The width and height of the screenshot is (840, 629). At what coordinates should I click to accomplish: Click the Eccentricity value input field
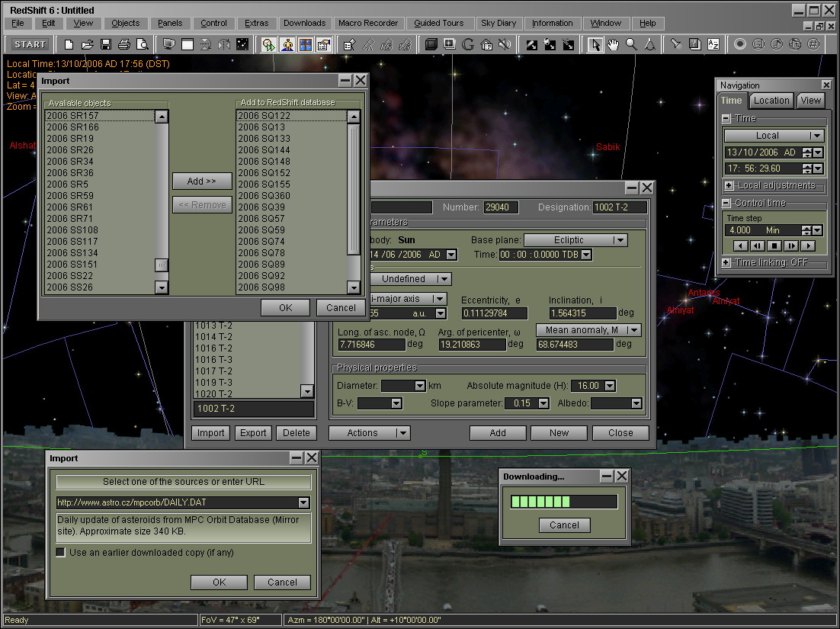click(494, 313)
